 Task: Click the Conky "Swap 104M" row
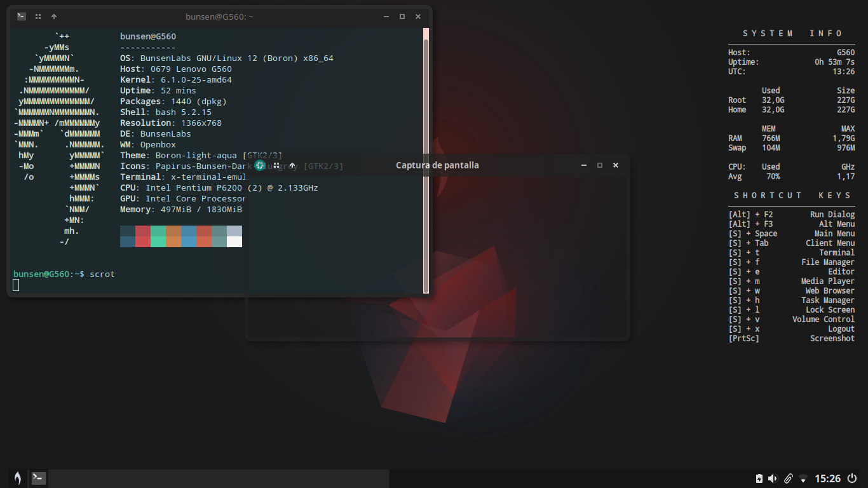[x=791, y=148]
